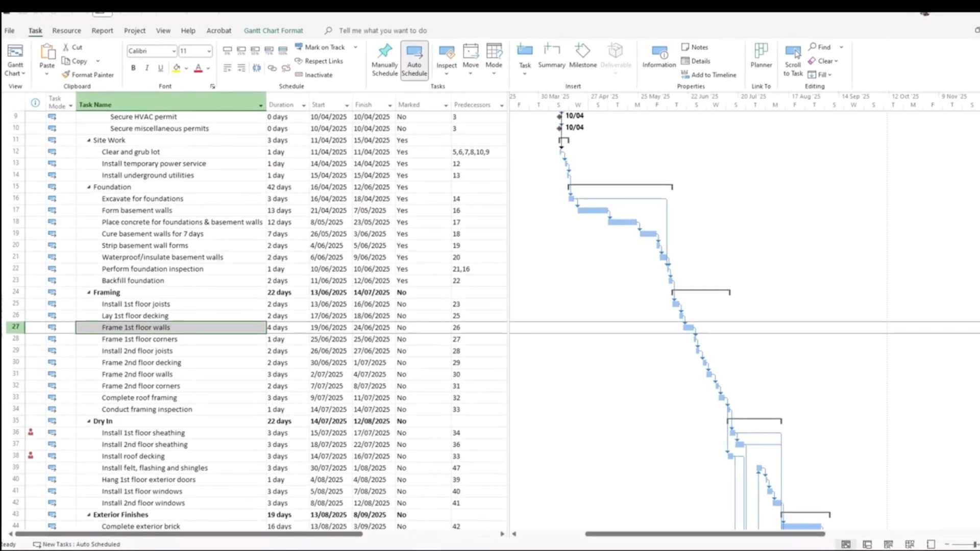The height and width of the screenshot is (551, 980).
Task: Open the font color red swatch
Action: pos(199,68)
